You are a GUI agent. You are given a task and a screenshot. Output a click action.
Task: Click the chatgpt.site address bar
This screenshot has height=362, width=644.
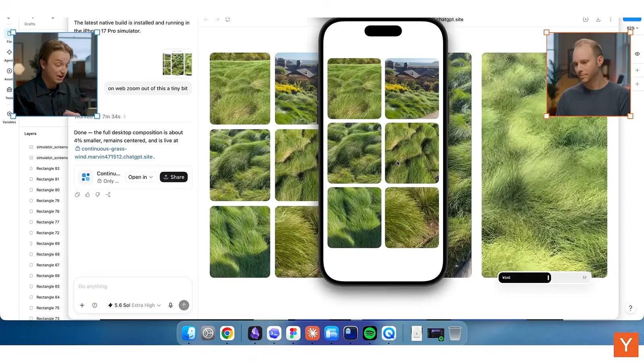pyautogui.click(x=450, y=19)
